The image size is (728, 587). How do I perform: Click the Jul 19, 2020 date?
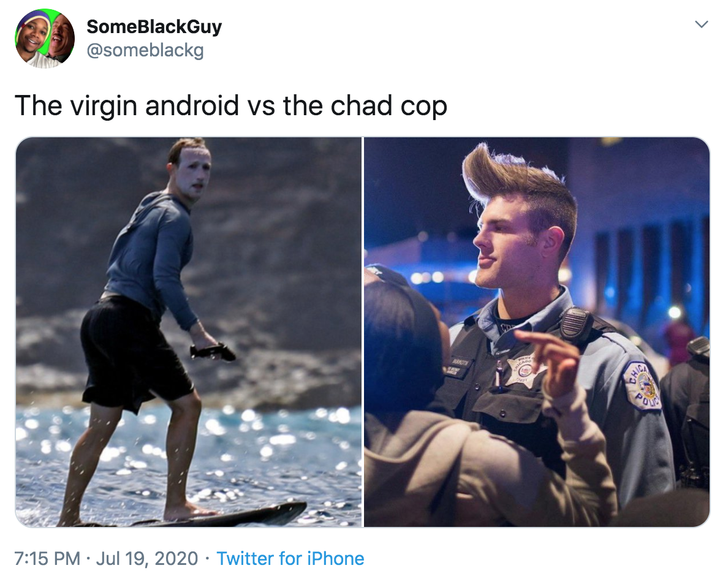click(146, 558)
